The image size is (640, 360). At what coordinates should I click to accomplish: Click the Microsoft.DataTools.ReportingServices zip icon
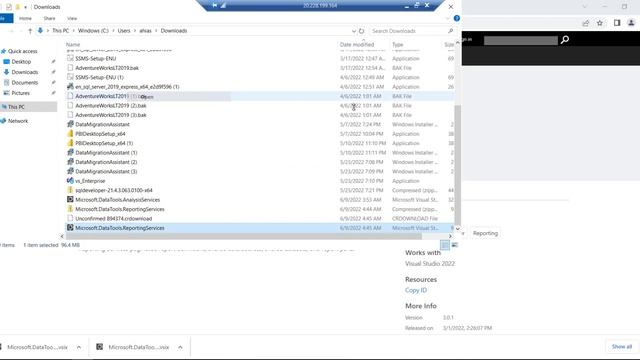pos(70,209)
